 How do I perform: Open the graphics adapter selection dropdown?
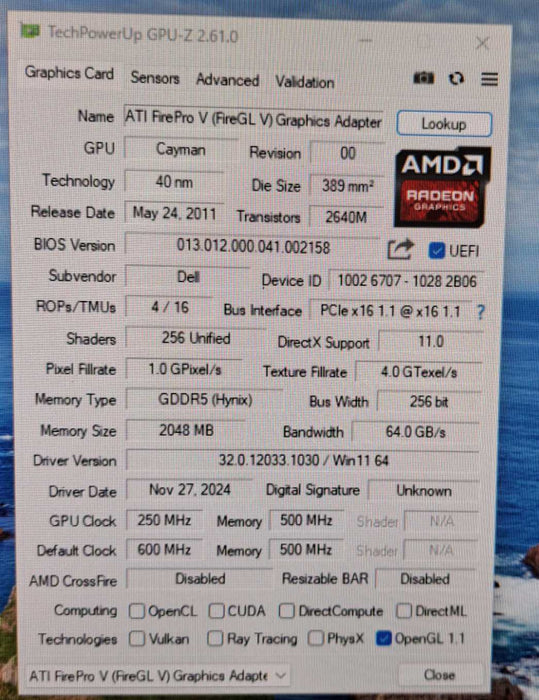[x=157, y=675]
